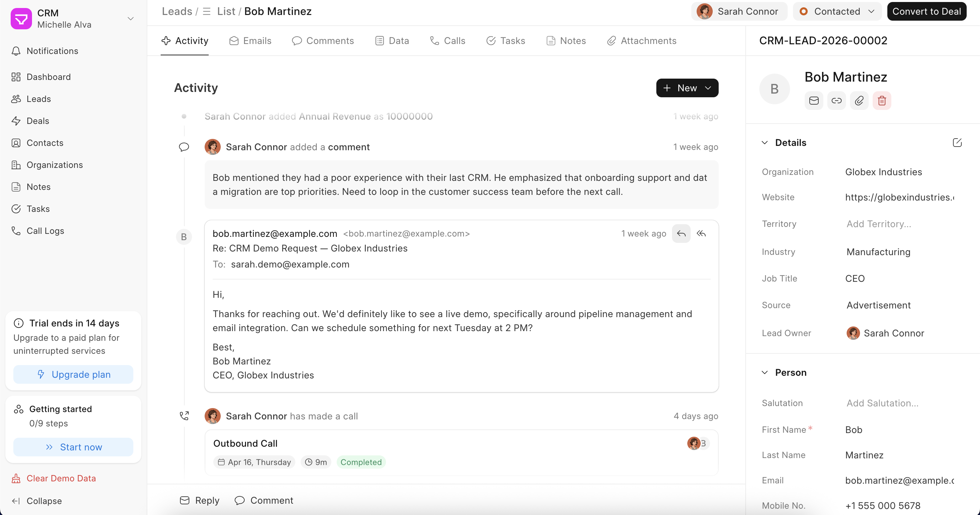This screenshot has width=980, height=515.
Task: Switch to the Emails tab
Action: (250, 41)
